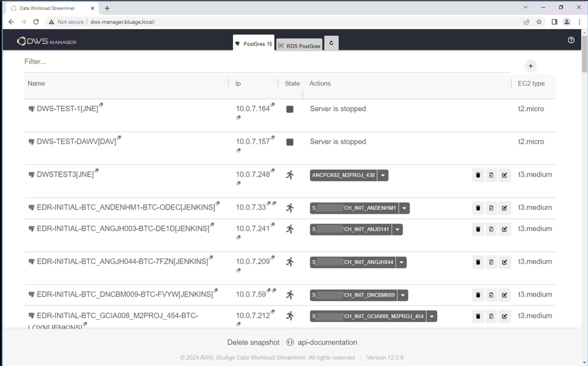Viewport: 588px width, 366px height.
Task: Delete the EDR-INITIAL-BTC_GCIA008_M2PROJ server
Action: (x=478, y=316)
